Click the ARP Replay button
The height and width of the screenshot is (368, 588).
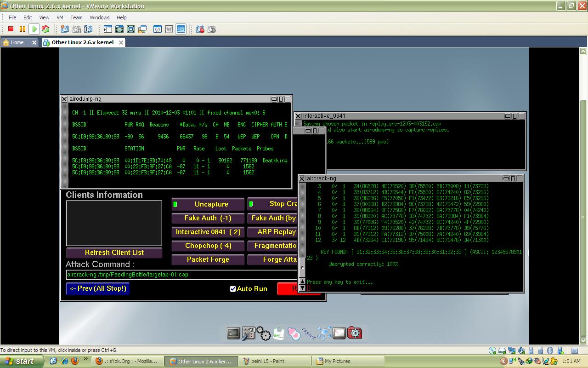[x=273, y=232]
